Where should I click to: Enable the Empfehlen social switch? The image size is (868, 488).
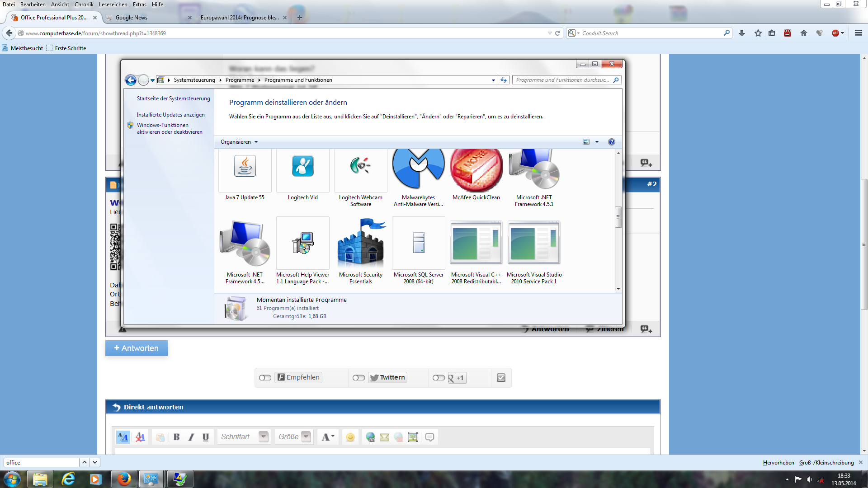point(265,378)
